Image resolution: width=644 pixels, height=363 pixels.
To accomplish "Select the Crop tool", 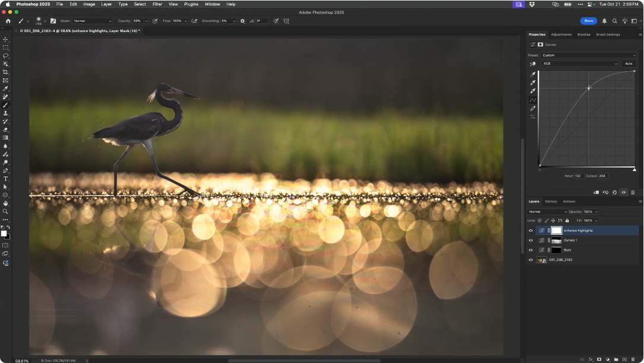I will point(6,72).
